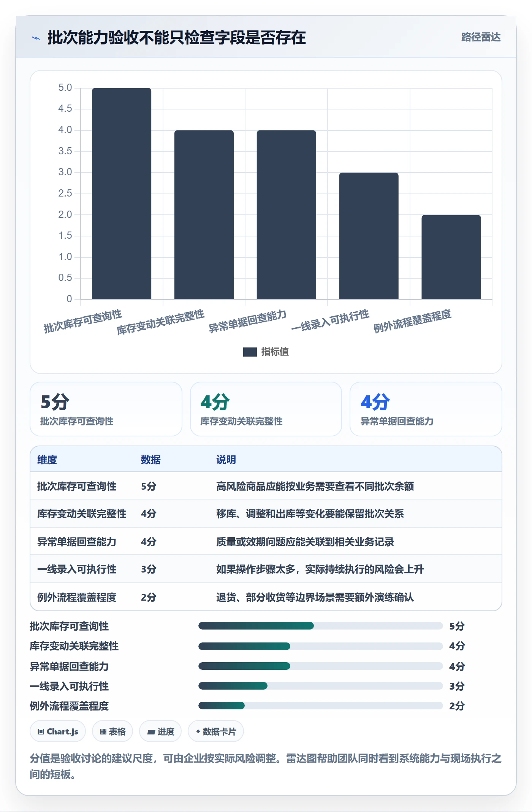Click description 如果操作步骤太多，实际持续执行的风险会上升
Viewport: 532px width, 812px height.
[x=320, y=569]
